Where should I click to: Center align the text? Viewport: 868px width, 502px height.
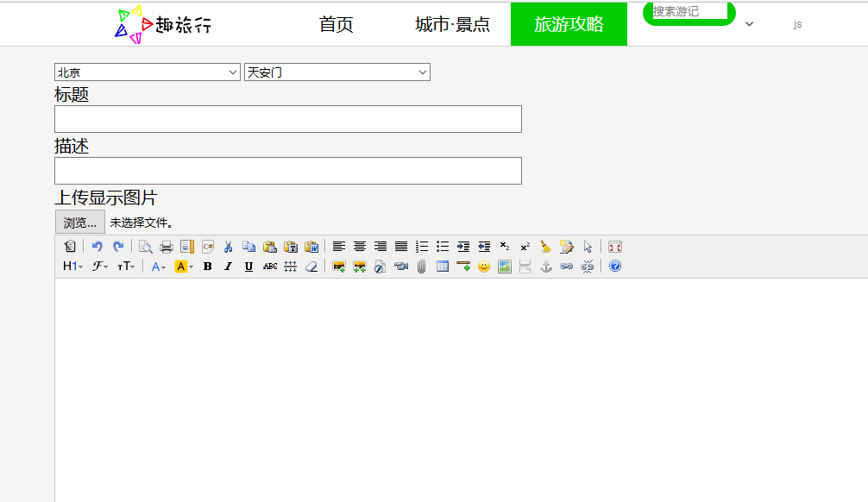tap(360, 247)
